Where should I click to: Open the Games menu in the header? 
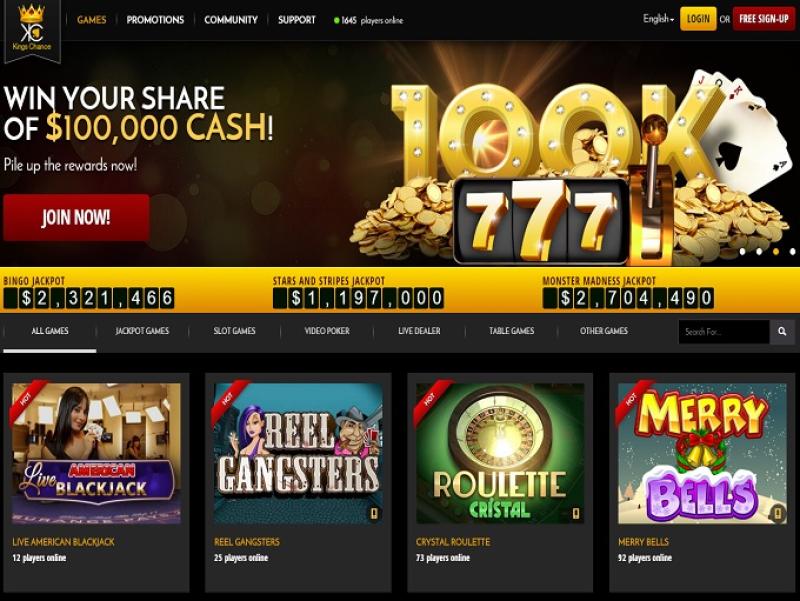click(92, 20)
